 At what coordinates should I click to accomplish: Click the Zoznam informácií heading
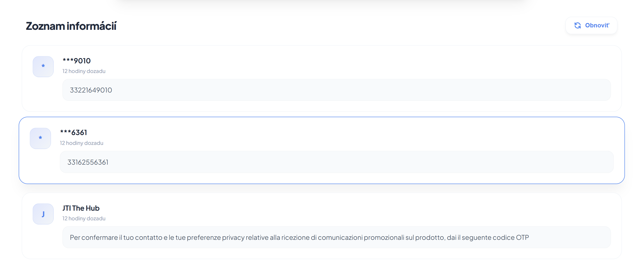click(71, 26)
